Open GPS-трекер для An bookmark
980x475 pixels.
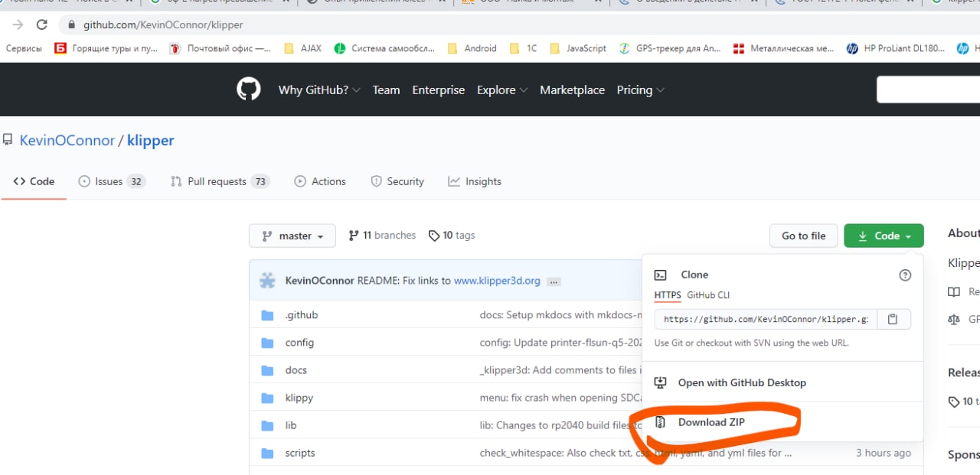[x=670, y=48]
